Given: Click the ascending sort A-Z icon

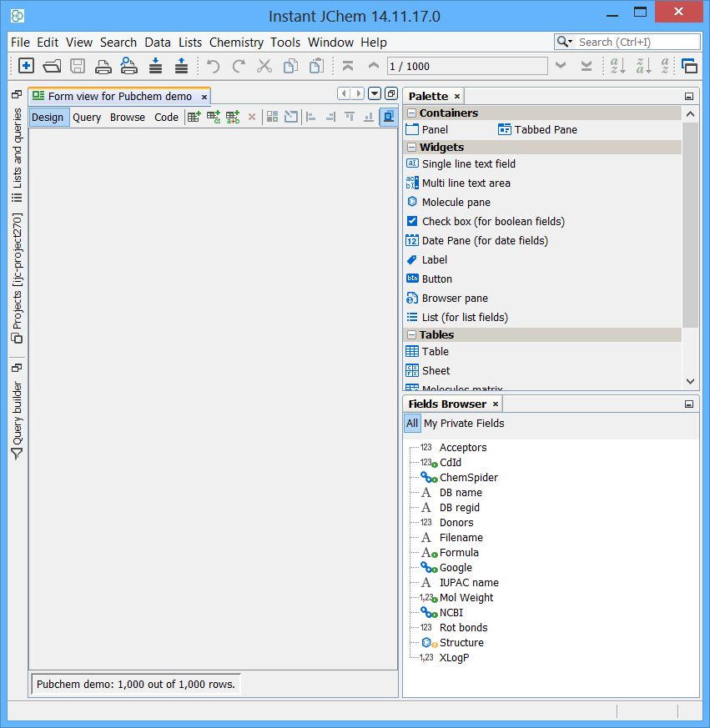Looking at the screenshot, I should (618, 66).
